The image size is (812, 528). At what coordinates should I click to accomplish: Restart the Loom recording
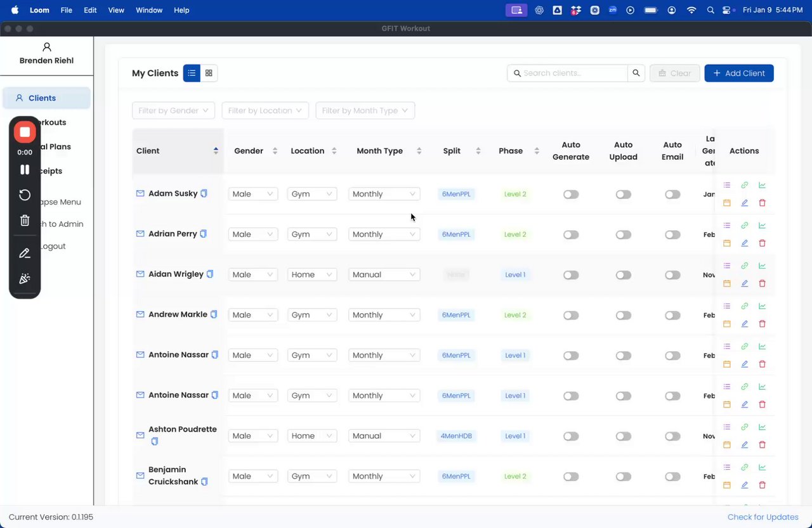pos(25,195)
